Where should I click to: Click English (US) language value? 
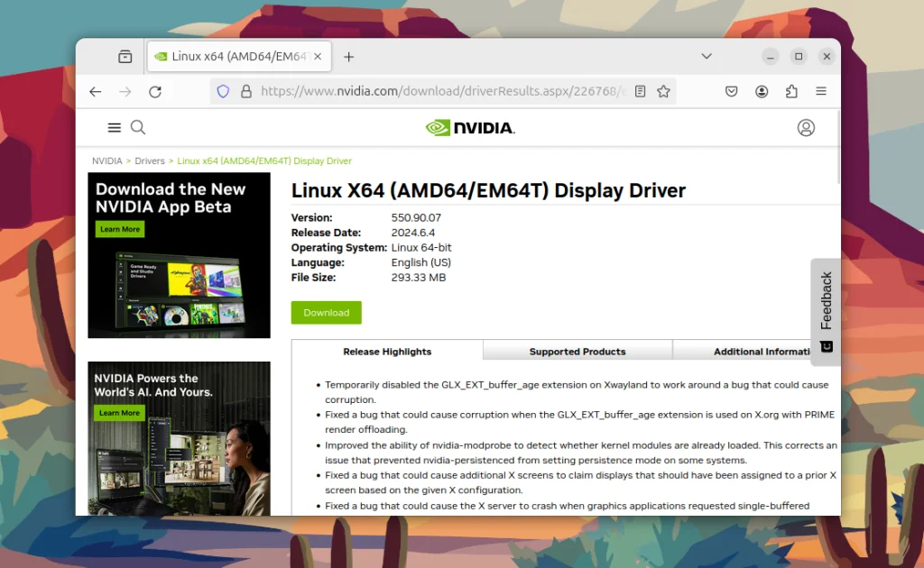(420, 262)
